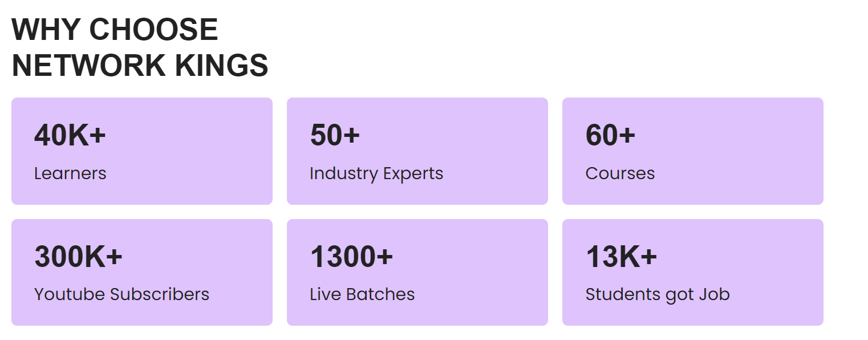Viewport: 868px width, 340px height.
Task: Click the 300K+ figure
Action: 79,257
